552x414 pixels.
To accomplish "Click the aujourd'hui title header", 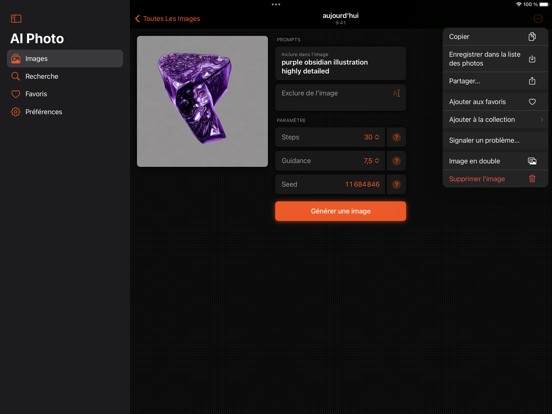I will tap(340, 15).
